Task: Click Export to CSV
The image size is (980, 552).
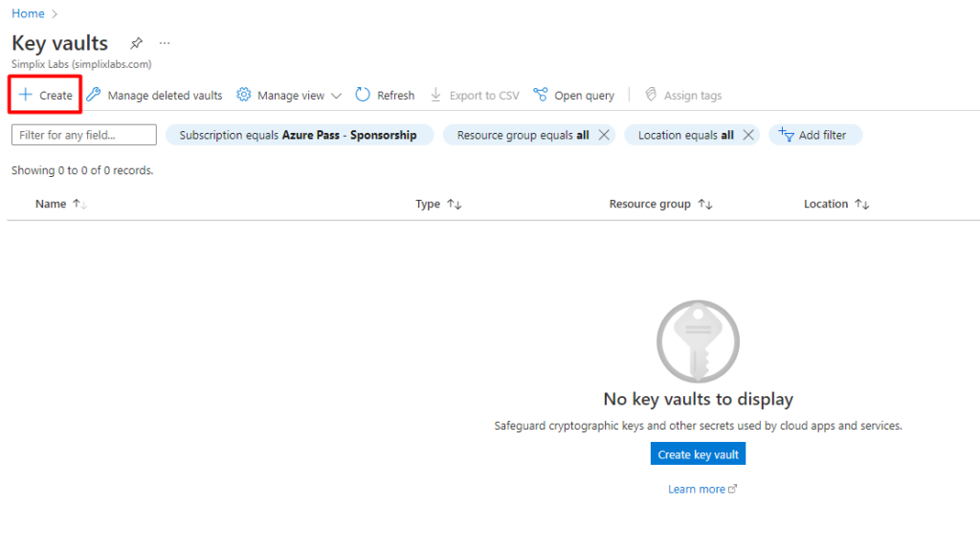Action: pos(475,96)
